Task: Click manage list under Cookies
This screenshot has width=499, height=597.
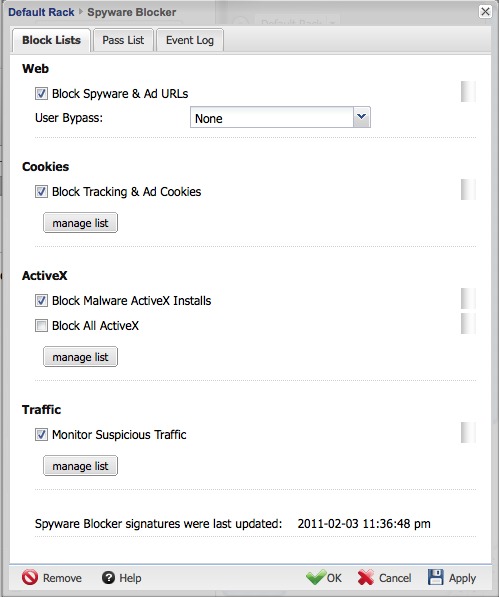Action: pyautogui.click(x=80, y=223)
